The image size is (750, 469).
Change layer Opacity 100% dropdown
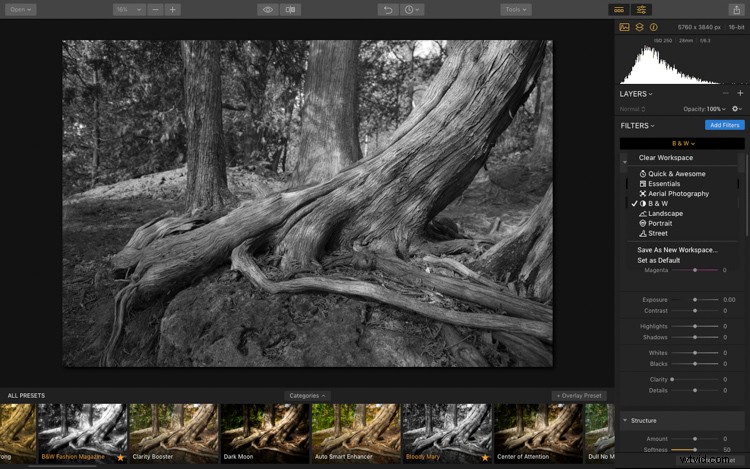click(704, 109)
